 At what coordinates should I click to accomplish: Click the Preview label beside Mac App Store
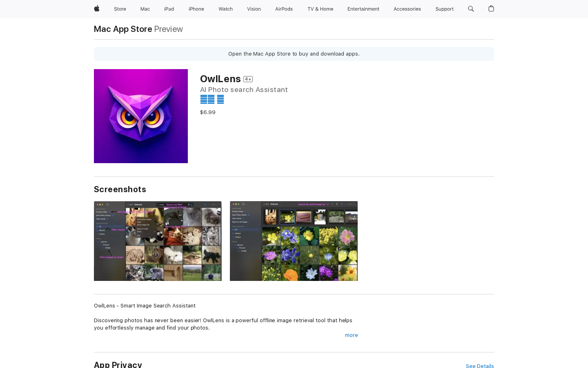(x=168, y=29)
